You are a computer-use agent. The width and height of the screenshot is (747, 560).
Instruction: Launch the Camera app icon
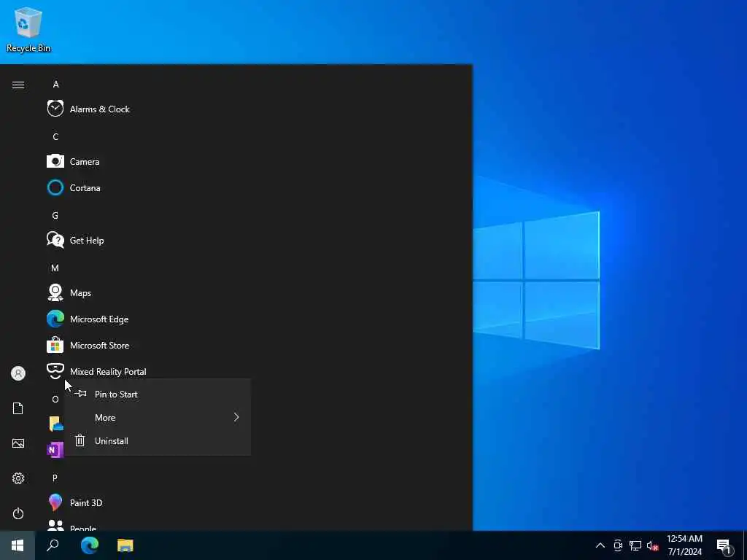[x=55, y=161]
